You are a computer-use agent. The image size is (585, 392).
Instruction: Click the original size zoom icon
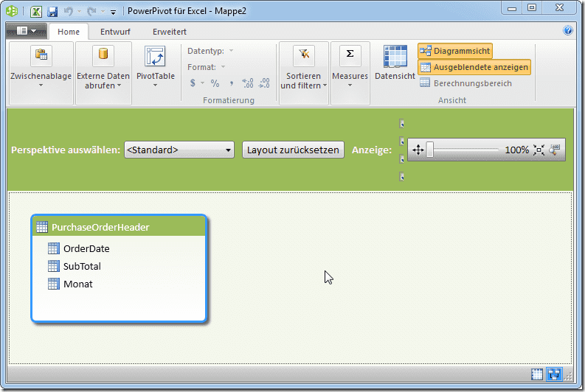tap(555, 150)
